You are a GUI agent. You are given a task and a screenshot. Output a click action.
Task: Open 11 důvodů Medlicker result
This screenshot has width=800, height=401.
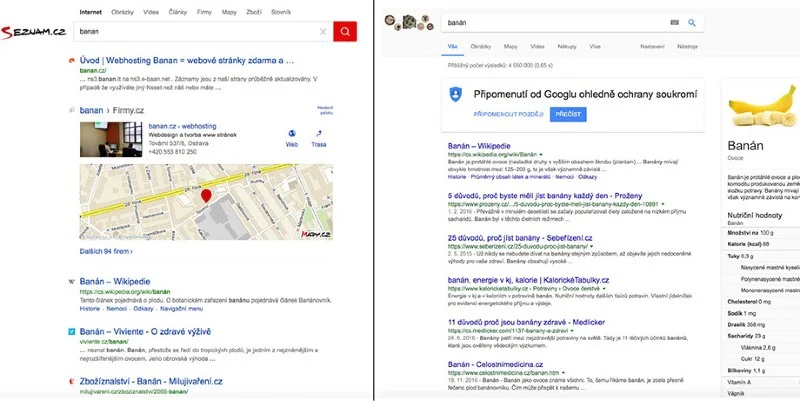point(526,322)
